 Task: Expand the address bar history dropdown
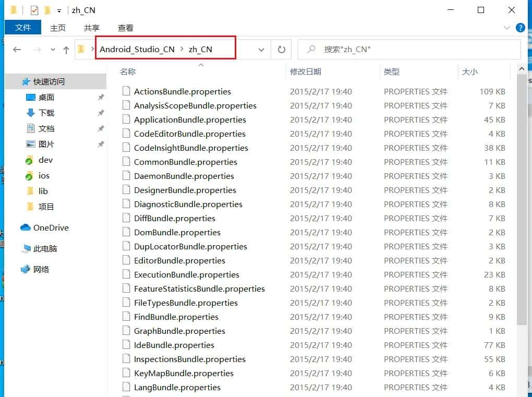pyautogui.click(x=261, y=49)
